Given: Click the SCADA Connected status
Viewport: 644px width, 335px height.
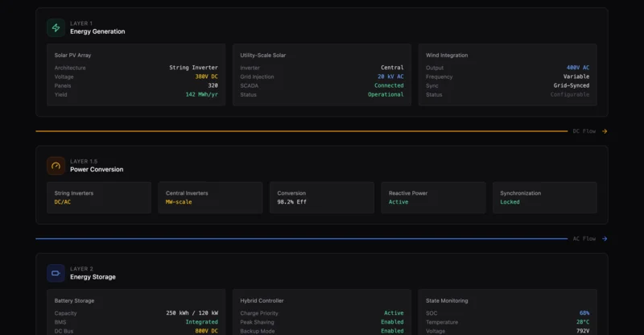Looking at the screenshot, I should [389, 85].
